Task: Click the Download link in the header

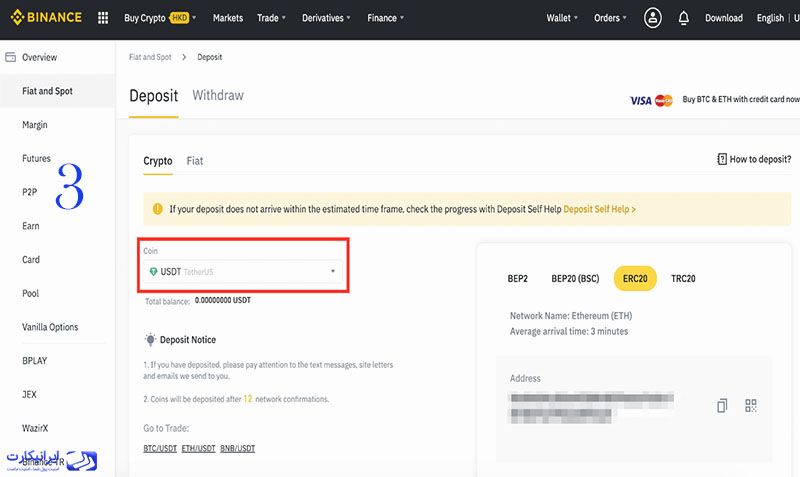Action: (x=723, y=18)
